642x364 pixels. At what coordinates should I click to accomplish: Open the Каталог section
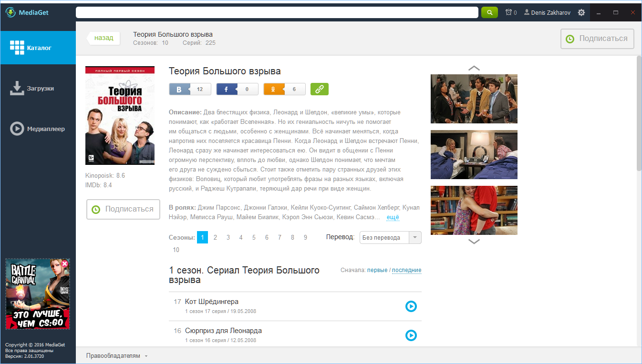coord(38,48)
